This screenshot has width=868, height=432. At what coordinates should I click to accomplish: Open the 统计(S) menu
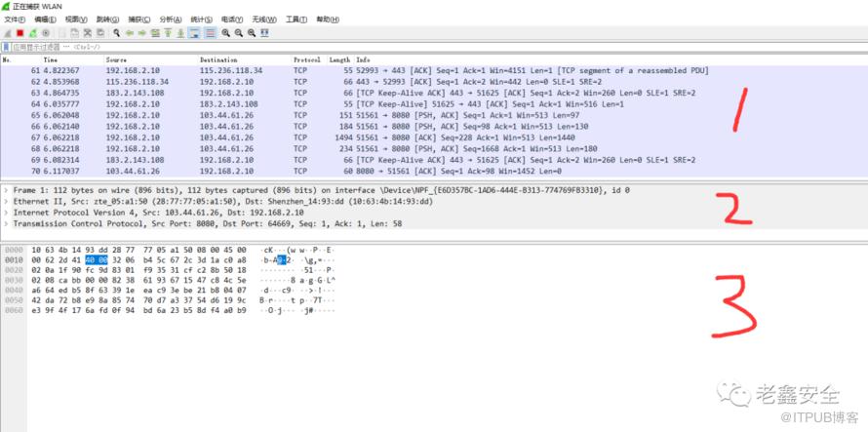click(x=202, y=20)
